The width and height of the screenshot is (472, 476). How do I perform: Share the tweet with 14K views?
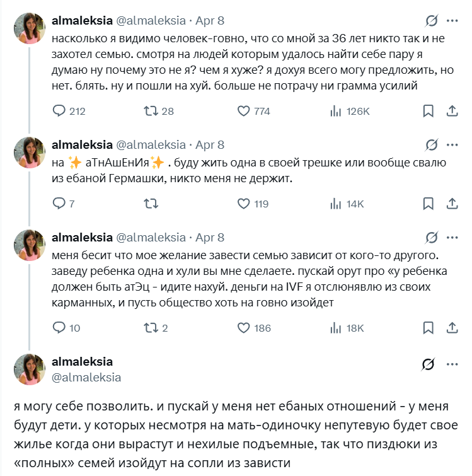452,204
